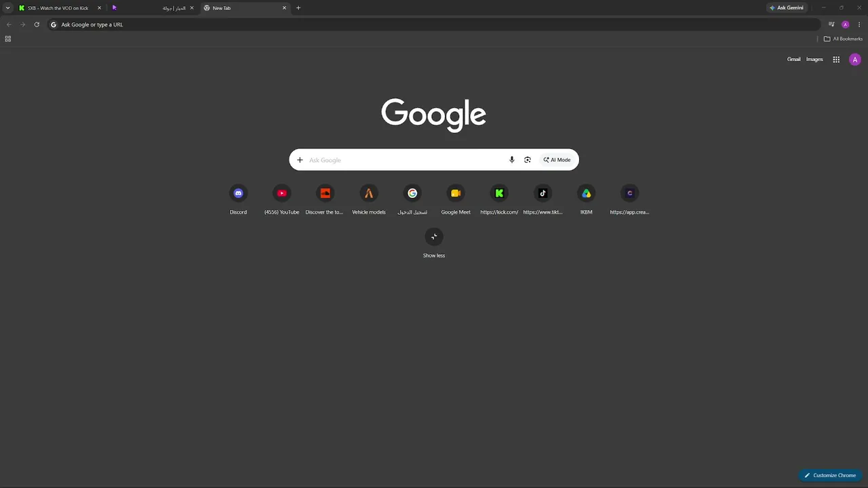Screen dimensions: 868x488
Task: Open the TikTok shortcut tile
Action: pos(542,199)
